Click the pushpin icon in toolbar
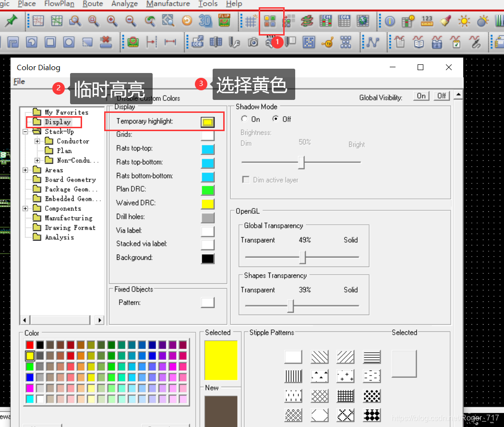Image resolution: width=504 pixels, height=427 pixels. tap(11, 21)
